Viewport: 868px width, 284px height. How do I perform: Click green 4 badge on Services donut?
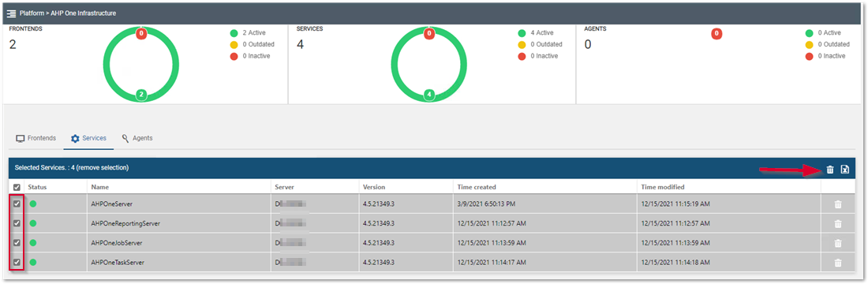[428, 95]
